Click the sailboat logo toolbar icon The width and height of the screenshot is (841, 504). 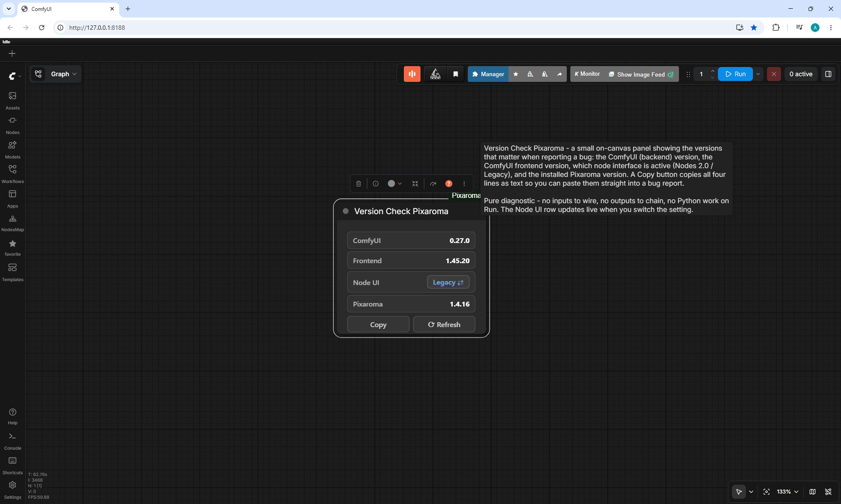(x=435, y=74)
